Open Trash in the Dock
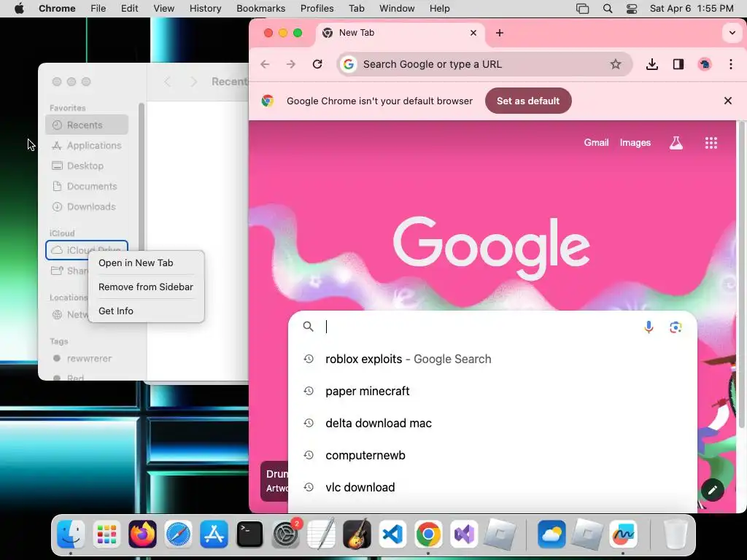This screenshot has height=560, width=747. (675, 534)
